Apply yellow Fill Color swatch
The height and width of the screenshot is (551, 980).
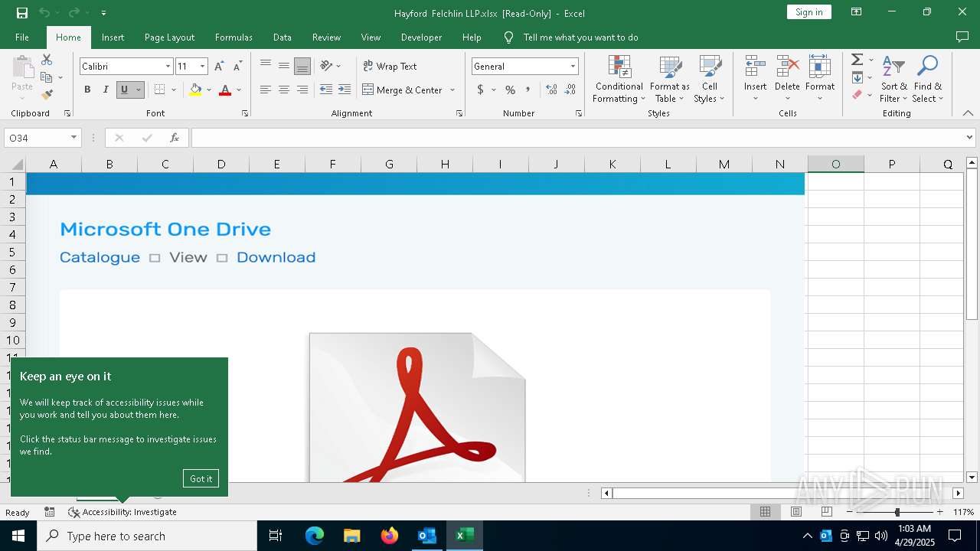pyautogui.click(x=195, y=90)
